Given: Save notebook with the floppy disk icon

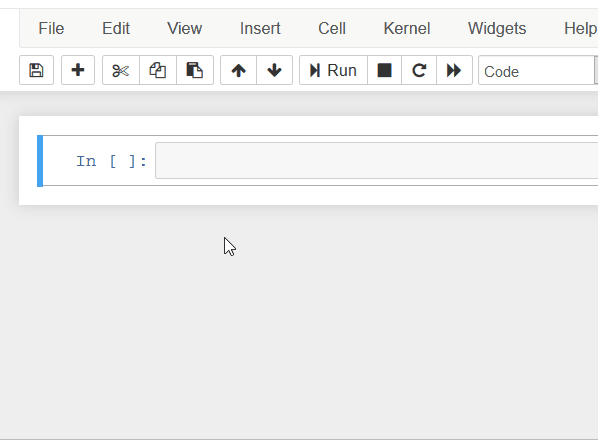Looking at the screenshot, I should click(36, 70).
